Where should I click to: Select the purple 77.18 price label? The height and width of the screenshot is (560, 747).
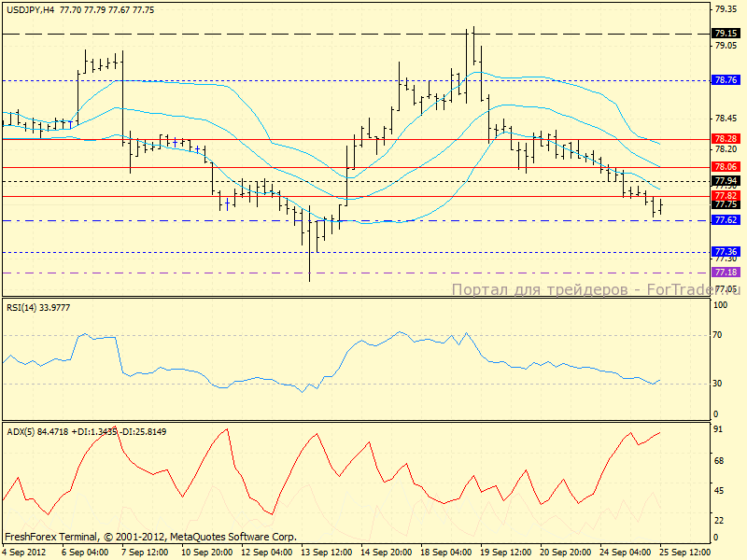click(x=726, y=272)
